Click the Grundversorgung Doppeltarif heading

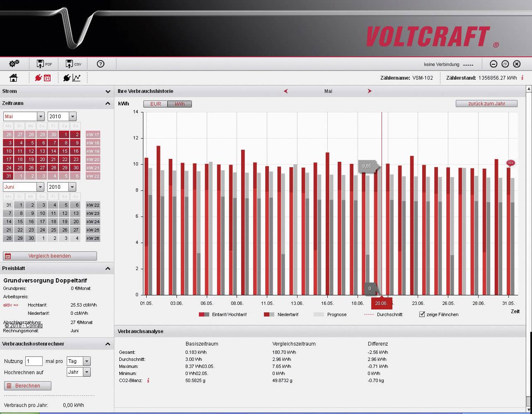coord(45,280)
